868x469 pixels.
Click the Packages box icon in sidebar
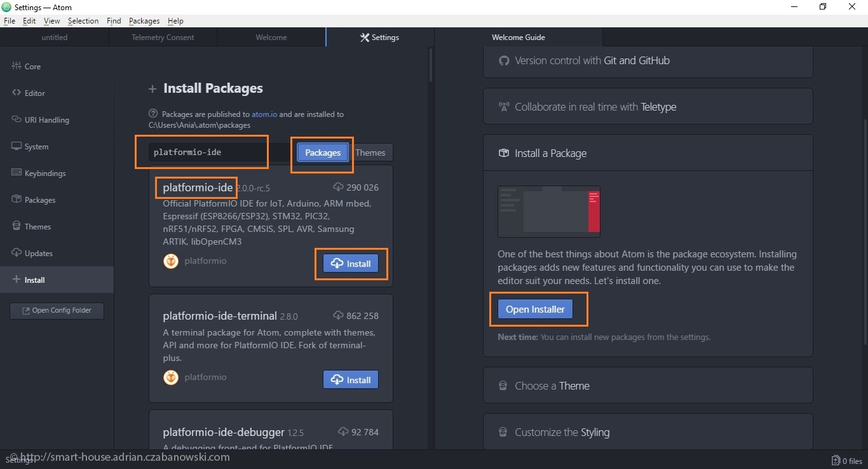pyautogui.click(x=17, y=199)
